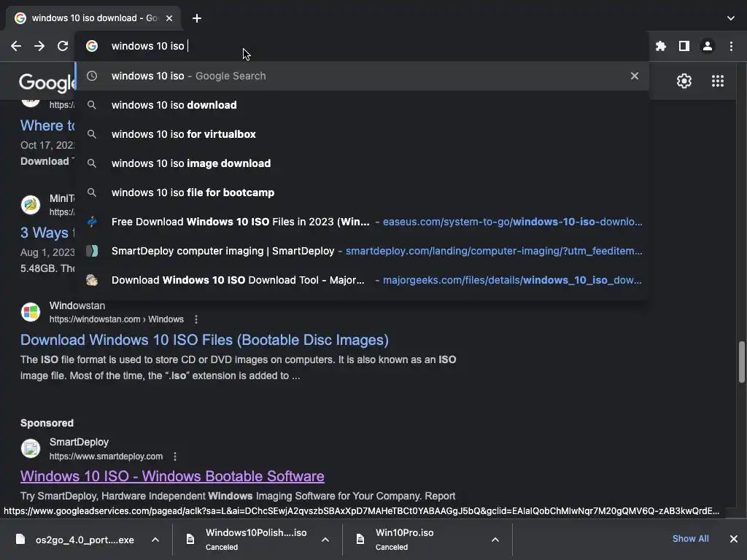The image size is (747, 560).
Task: Select 'windows 10 iso file for bootcamp' suggestion
Action: click(193, 192)
